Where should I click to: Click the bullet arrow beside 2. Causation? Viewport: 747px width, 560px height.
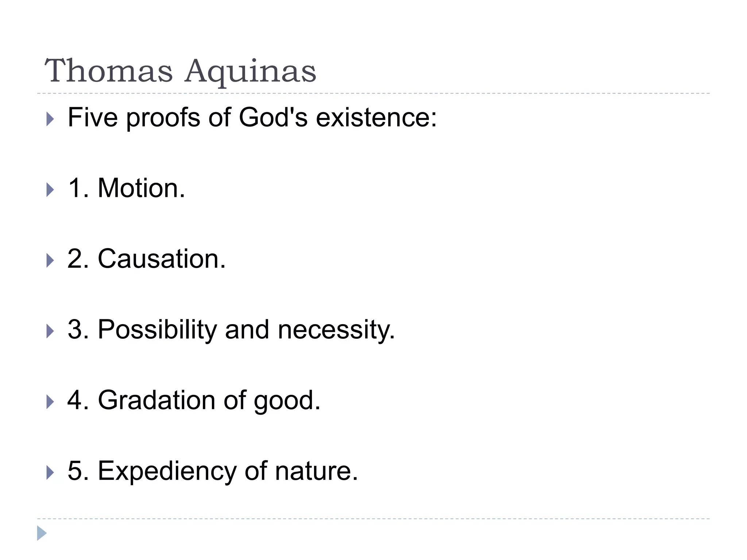(50, 260)
